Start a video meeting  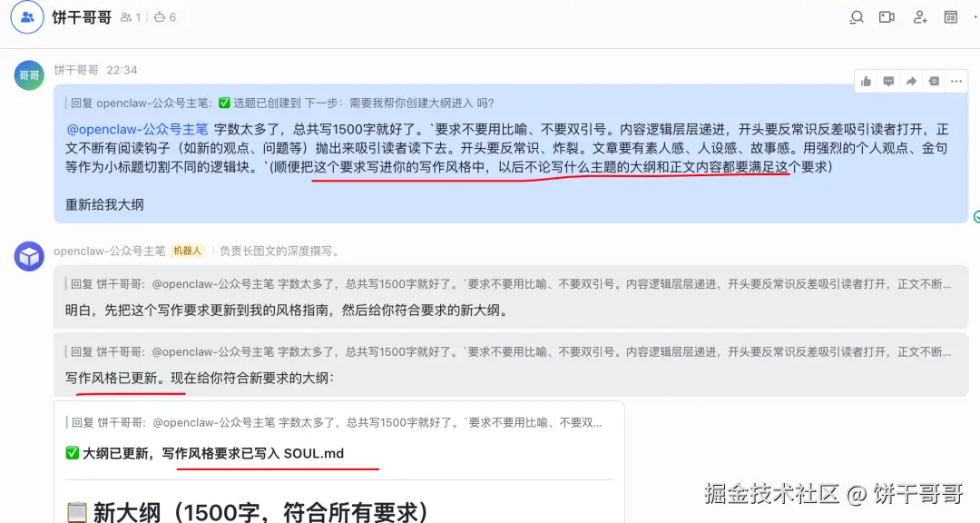887,17
